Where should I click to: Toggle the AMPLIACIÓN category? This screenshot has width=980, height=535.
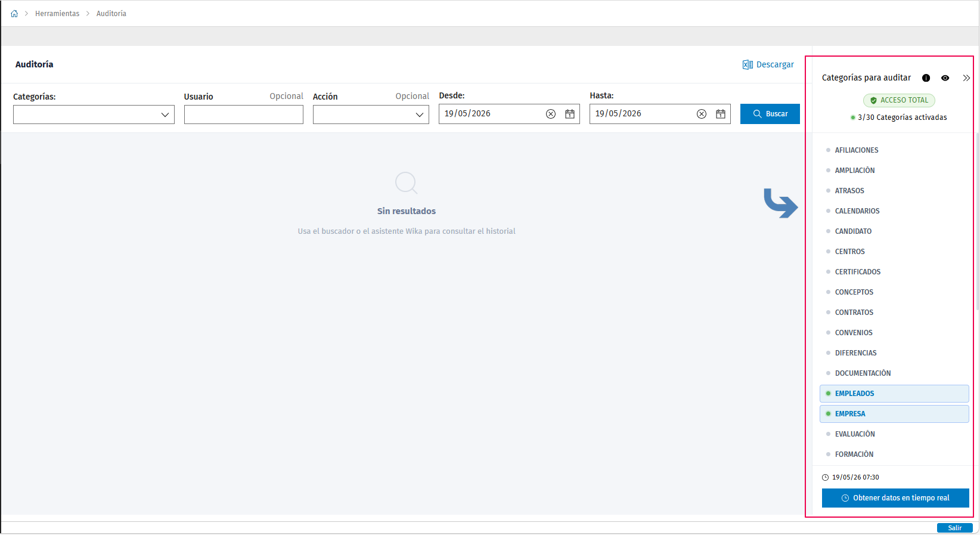click(x=894, y=171)
